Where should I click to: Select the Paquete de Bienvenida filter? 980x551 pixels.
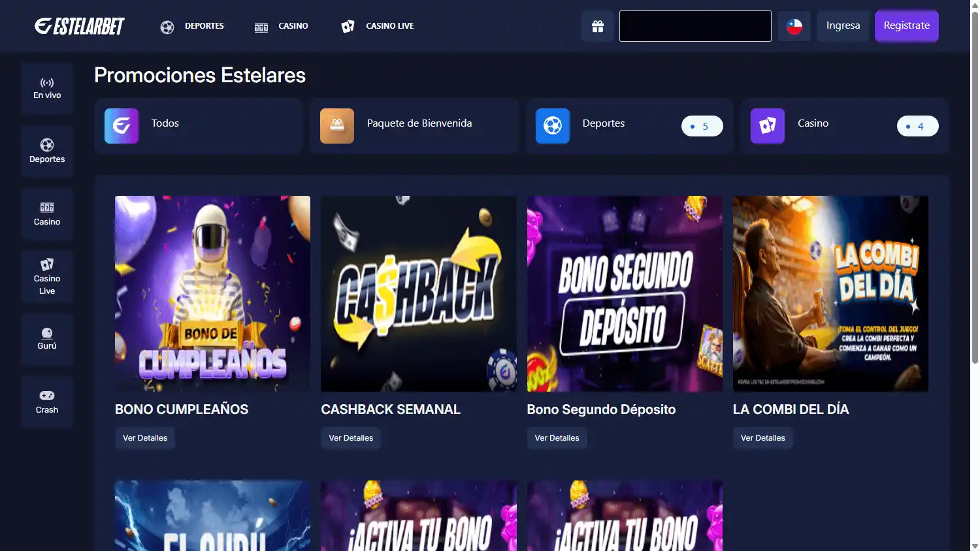coord(414,126)
